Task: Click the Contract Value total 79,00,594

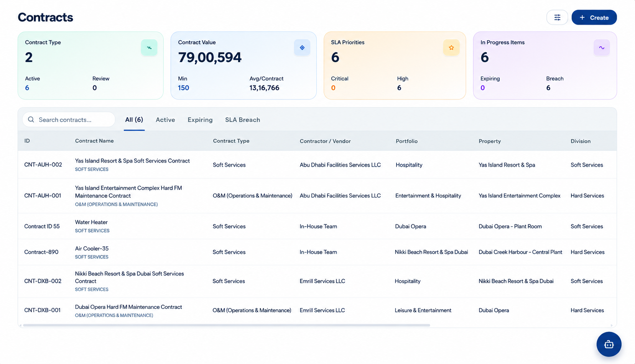Action: click(210, 57)
